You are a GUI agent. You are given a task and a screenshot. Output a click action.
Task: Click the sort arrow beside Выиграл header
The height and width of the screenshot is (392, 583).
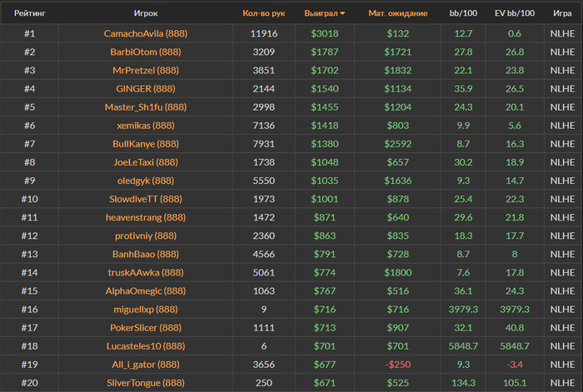click(x=343, y=13)
